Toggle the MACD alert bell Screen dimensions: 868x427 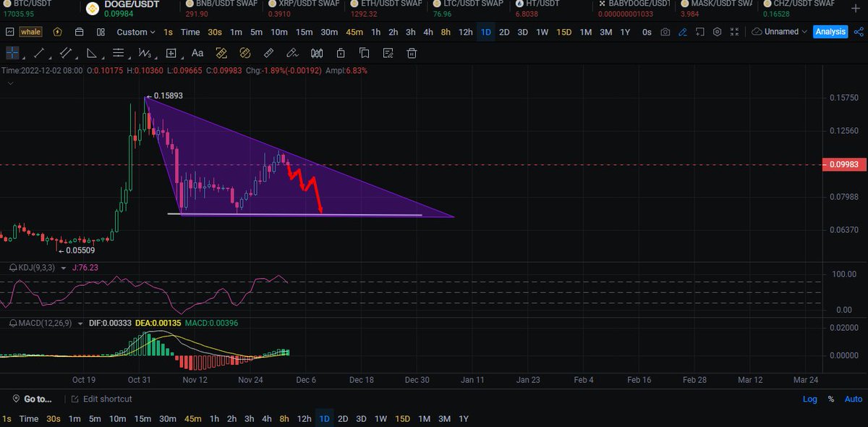[x=13, y=323]
